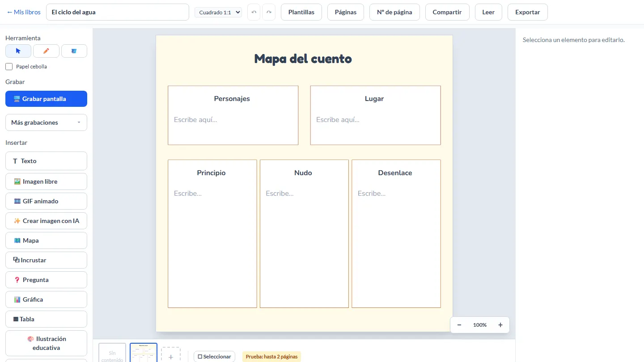
Task: Edit the book title field
Action: click(118, 12)
